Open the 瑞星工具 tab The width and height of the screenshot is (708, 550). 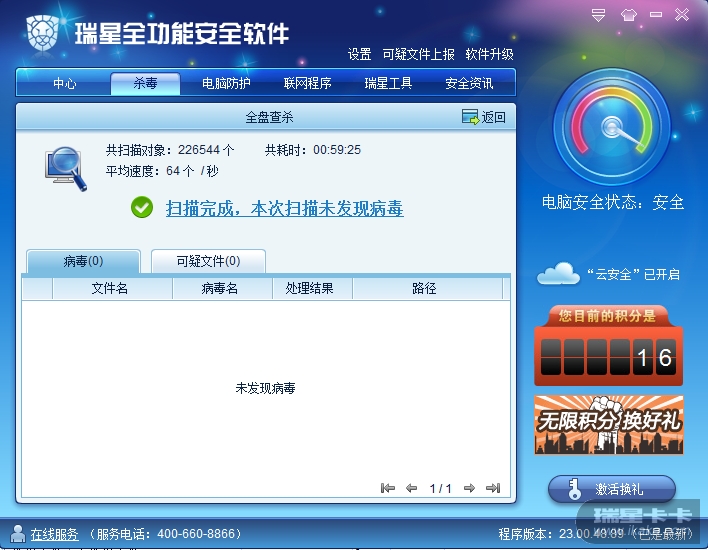[388, 84]
